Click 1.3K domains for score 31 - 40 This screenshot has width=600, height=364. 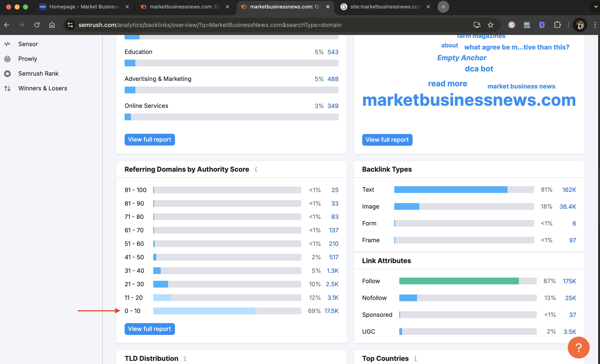point(333,270)
